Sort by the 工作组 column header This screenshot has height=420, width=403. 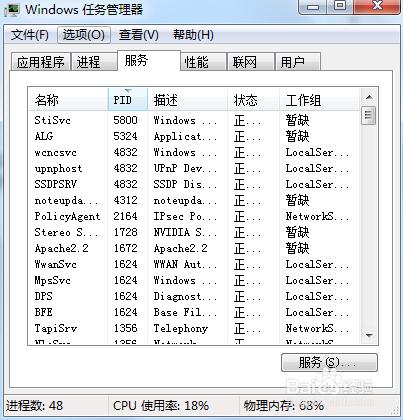tap(320, 100)
